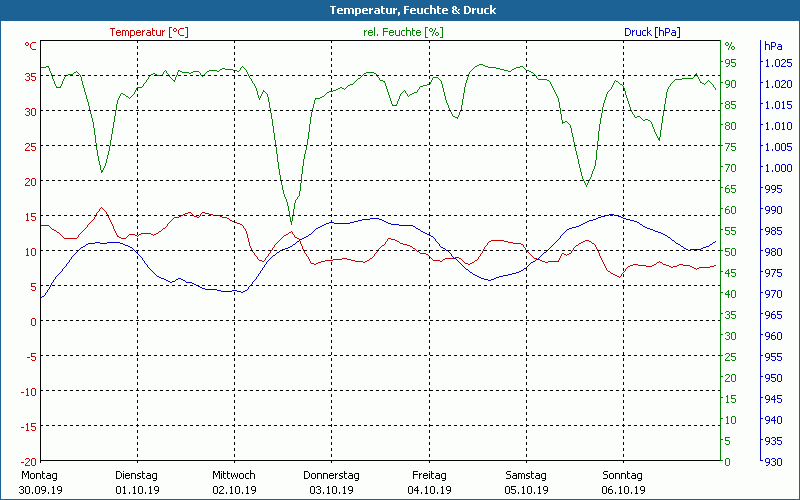Screen dimensions: 800x500
Task: Select the 'Sonntag' day label
Action: coord(623,475)
